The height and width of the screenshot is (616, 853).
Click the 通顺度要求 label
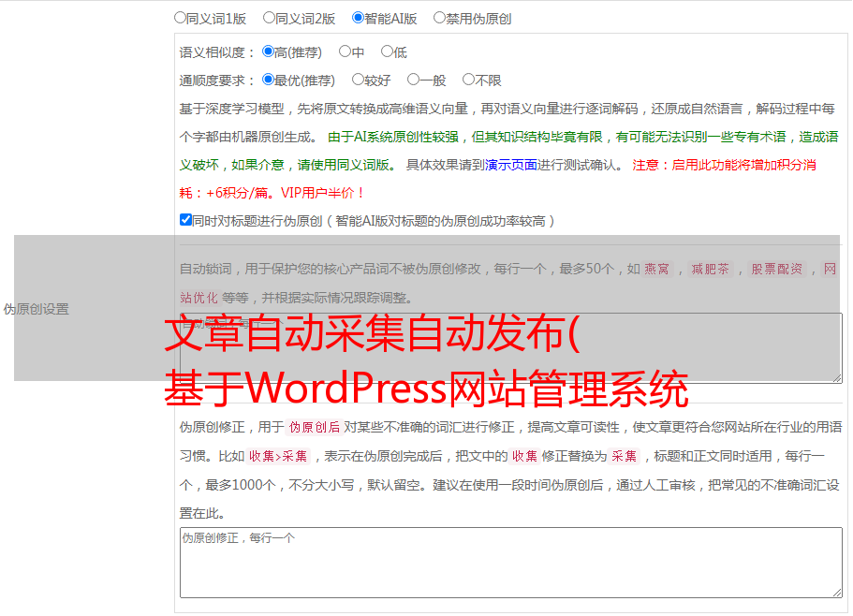coord(216,81)
